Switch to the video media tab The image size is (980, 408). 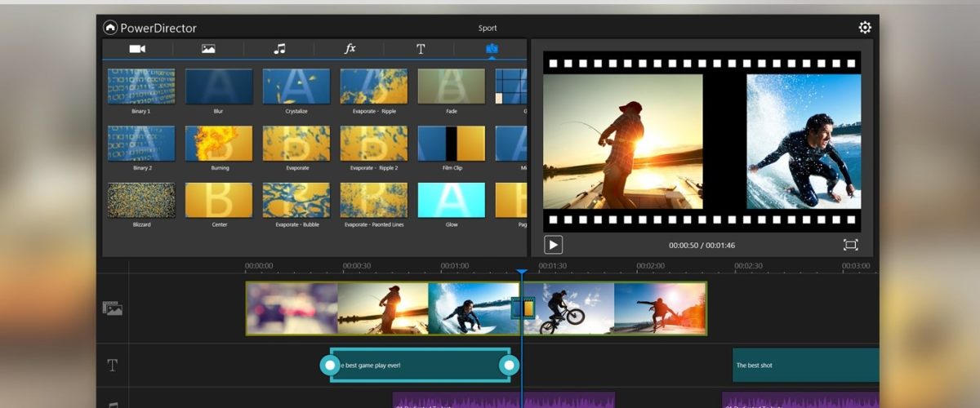(x=137, y=49)
